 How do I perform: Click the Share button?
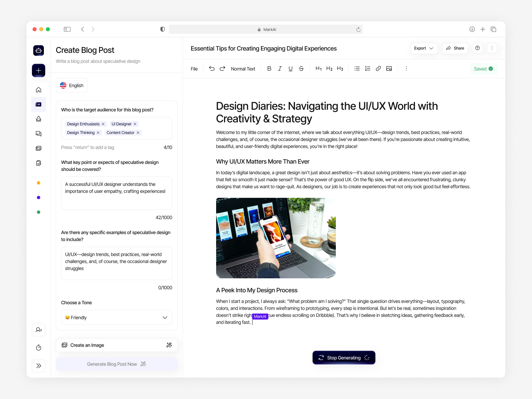[455, 48]
